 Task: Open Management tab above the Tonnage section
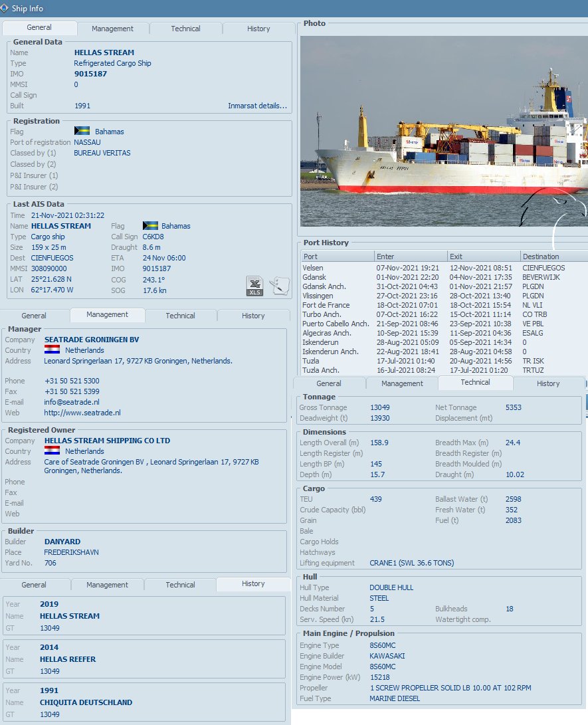pos(402,383)
